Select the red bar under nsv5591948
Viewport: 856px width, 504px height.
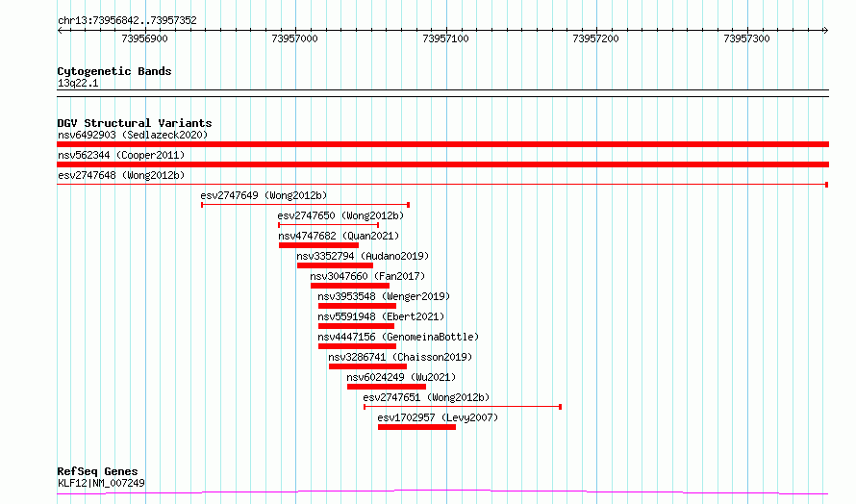[x=356, y=326]
